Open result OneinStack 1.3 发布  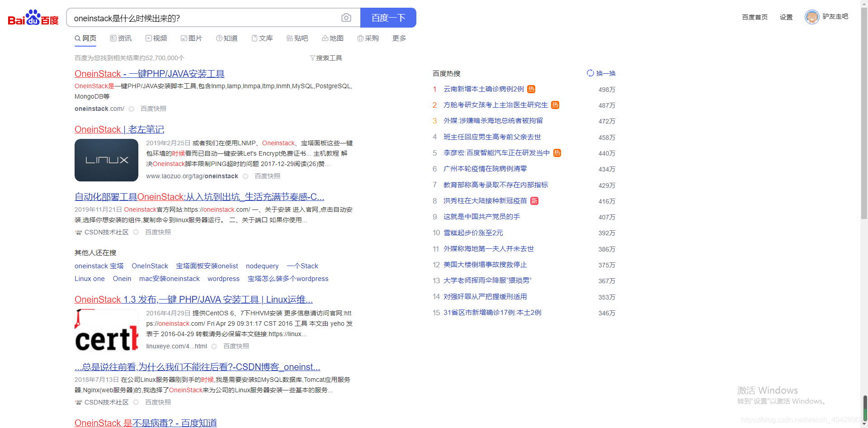[193, 300]
